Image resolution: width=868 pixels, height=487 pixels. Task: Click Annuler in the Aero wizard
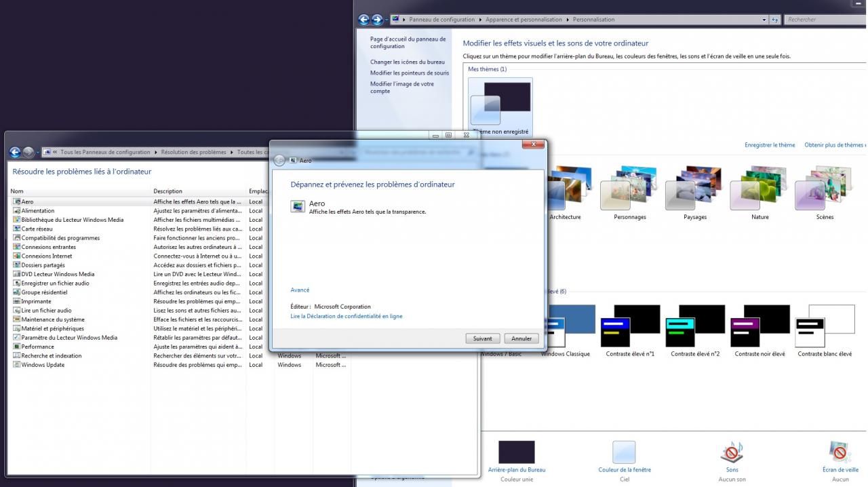click(x=521, y=338)
